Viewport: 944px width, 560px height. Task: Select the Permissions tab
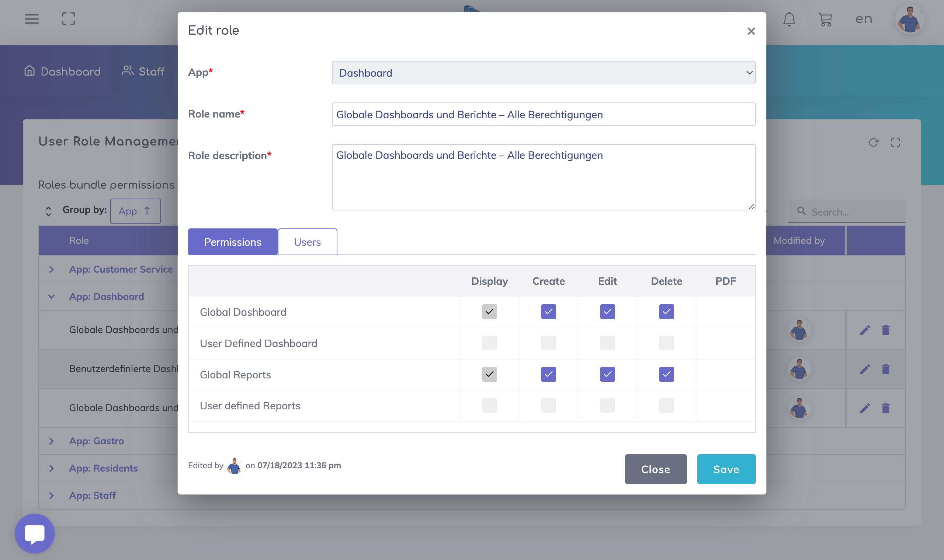(233, 242)
